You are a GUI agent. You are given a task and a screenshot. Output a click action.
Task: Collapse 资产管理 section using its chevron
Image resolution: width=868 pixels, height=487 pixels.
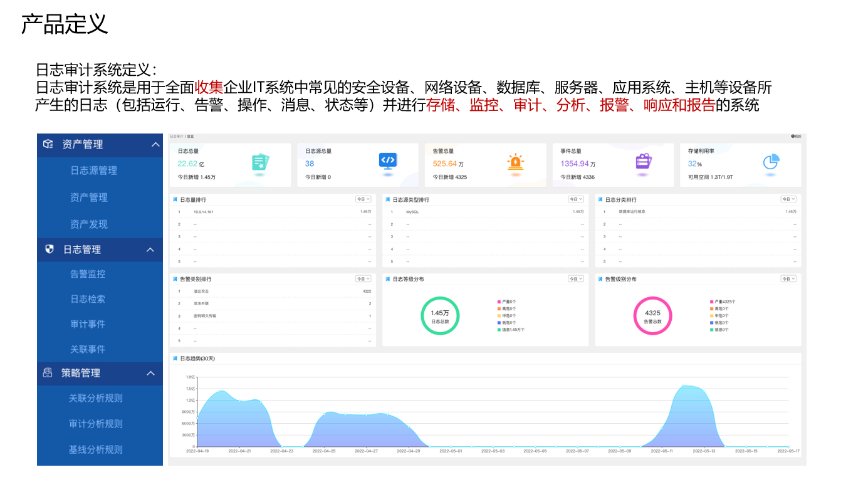pyautogui.click(x=155, y=145)
